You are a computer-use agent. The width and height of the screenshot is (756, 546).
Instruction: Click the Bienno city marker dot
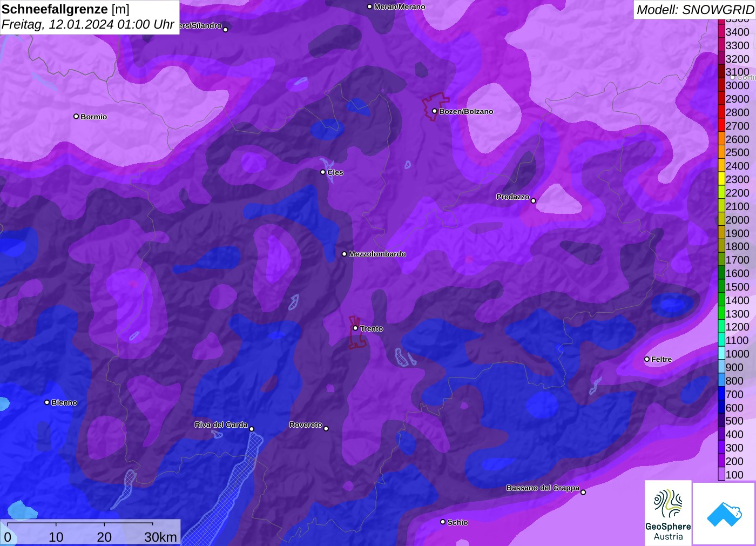(x=47, y=402)
